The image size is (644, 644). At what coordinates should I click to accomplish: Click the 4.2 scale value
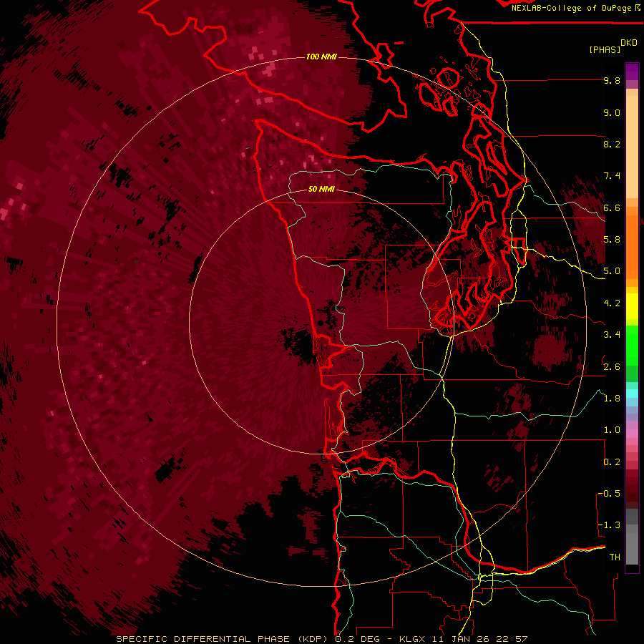612,303
